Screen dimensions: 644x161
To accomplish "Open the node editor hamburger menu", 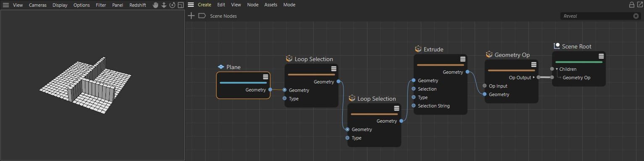I will tap(191, 5).
